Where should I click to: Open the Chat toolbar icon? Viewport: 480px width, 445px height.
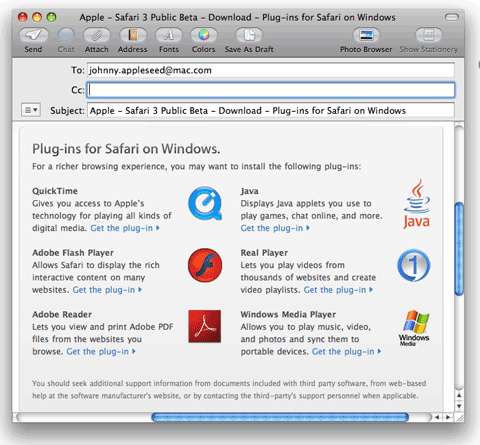click(66, 35)
